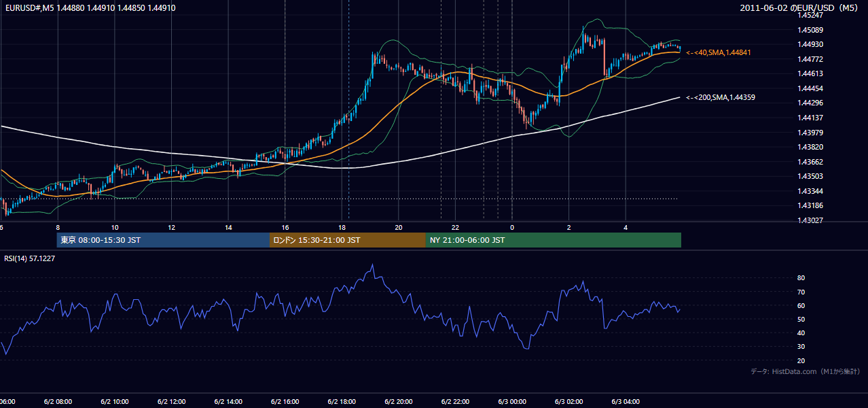
Task: Click RSI scale value 30
Action: [x=801, y=347]
